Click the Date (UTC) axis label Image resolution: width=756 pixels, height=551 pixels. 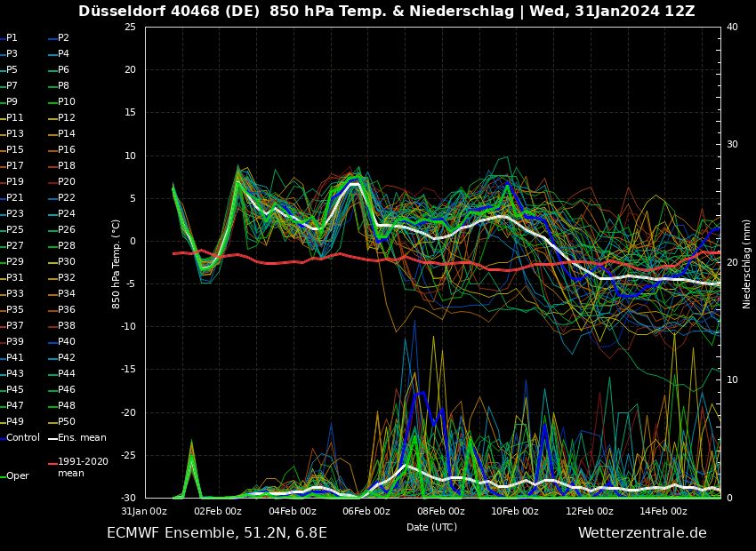point(431,527)
